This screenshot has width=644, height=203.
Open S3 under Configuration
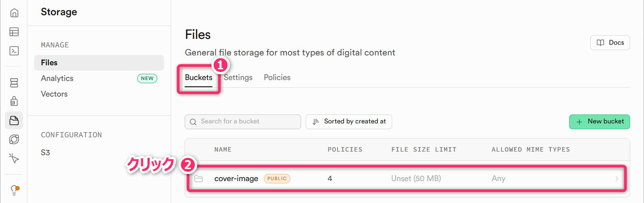(45, 152)
